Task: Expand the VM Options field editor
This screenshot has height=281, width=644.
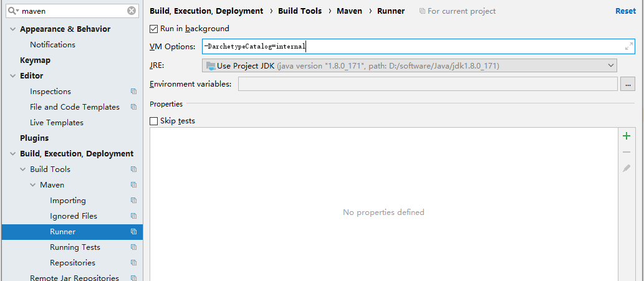Action: coord(629,46)
